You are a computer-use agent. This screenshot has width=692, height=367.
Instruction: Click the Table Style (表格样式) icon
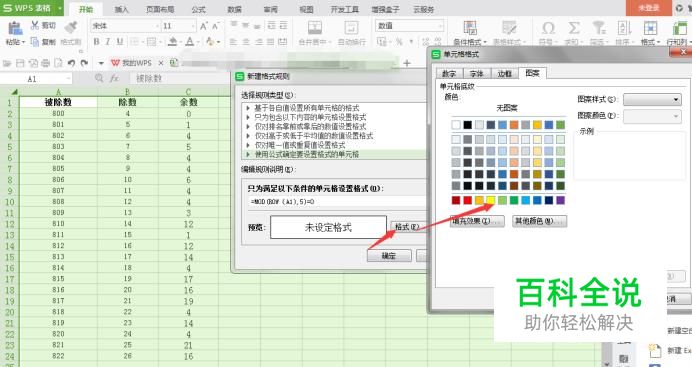pyautogui.click(x=509, y=27)
